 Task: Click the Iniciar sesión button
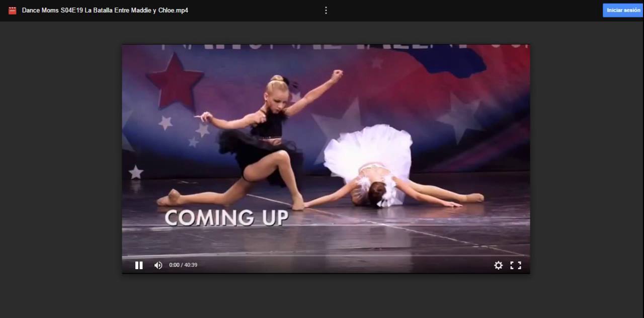point(623,10)
